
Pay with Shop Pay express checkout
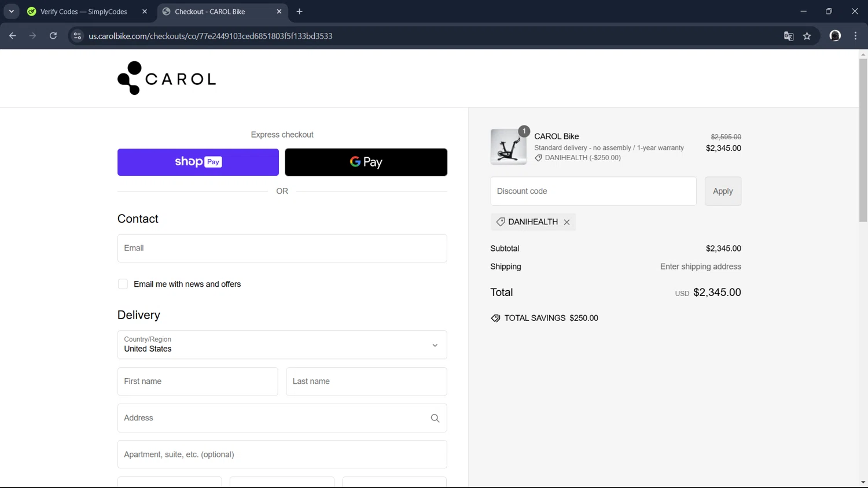198,162
